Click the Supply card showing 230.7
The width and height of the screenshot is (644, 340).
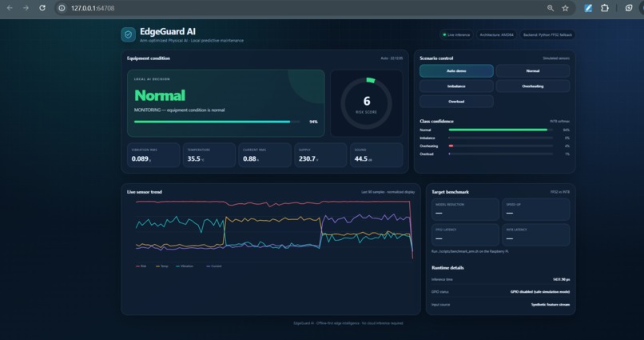coord(320,155)
